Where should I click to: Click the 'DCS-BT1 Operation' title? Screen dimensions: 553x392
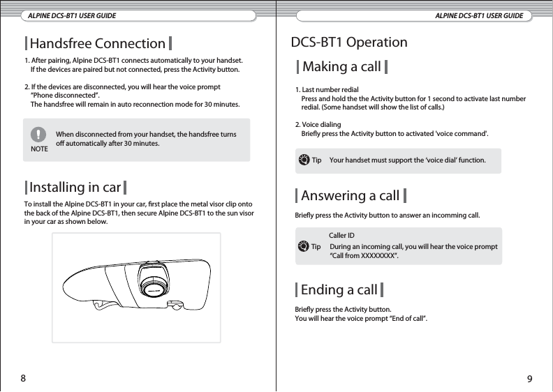tap(349, 43)
